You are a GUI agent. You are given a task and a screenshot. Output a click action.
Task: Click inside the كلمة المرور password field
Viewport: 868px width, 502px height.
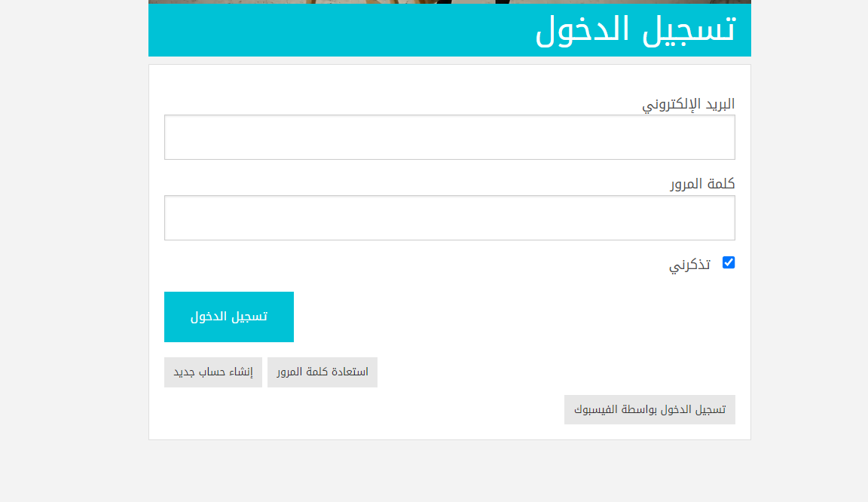click(449, 217)
